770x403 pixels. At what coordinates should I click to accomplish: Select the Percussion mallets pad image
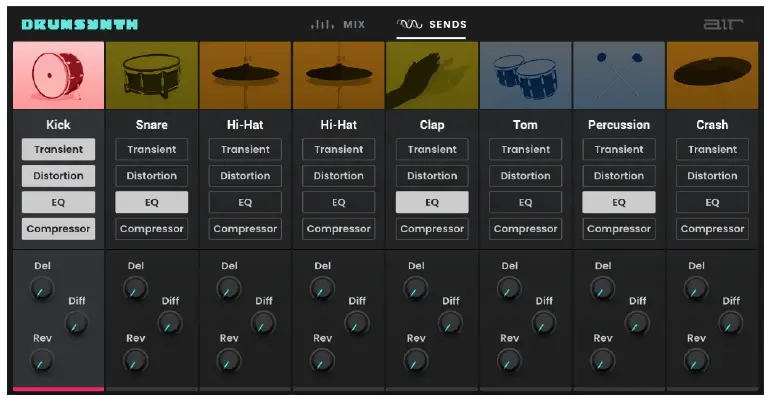tap(619, 75)
